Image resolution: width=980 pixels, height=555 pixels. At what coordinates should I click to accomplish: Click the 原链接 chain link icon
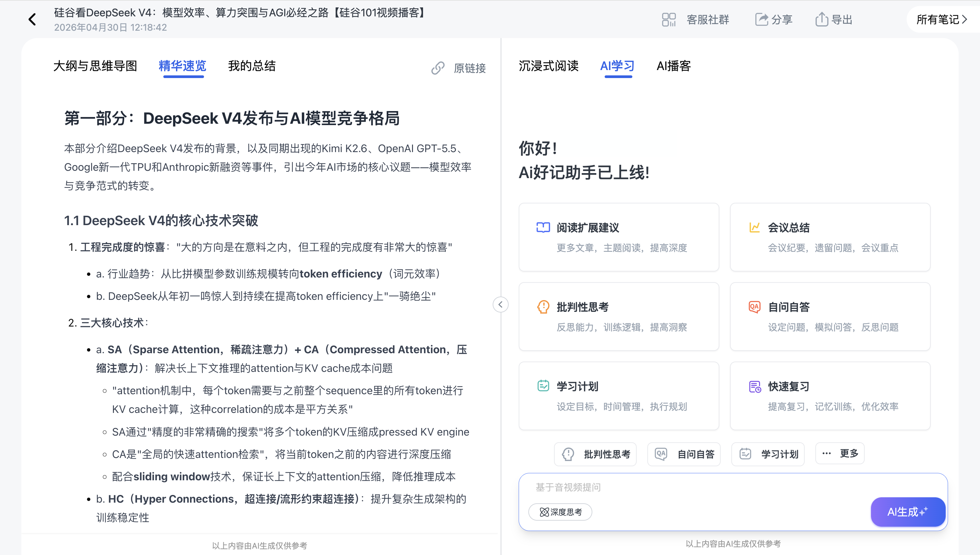(438, 68)
